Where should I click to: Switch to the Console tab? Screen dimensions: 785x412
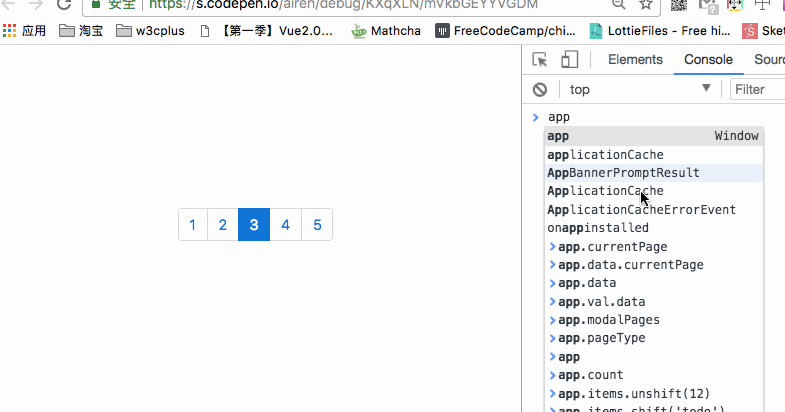coord(708,60)
